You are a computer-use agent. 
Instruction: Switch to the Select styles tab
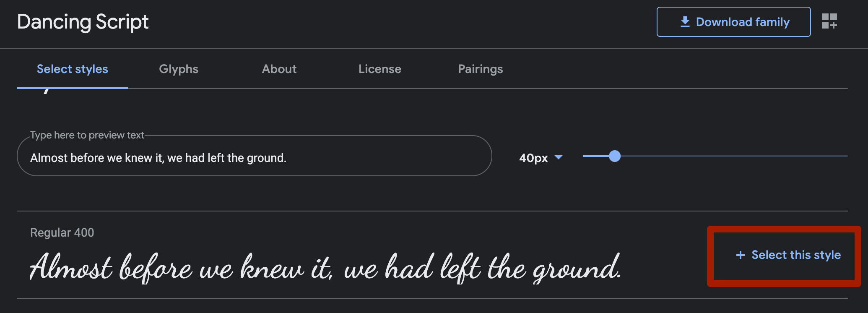tap(73, 69)
